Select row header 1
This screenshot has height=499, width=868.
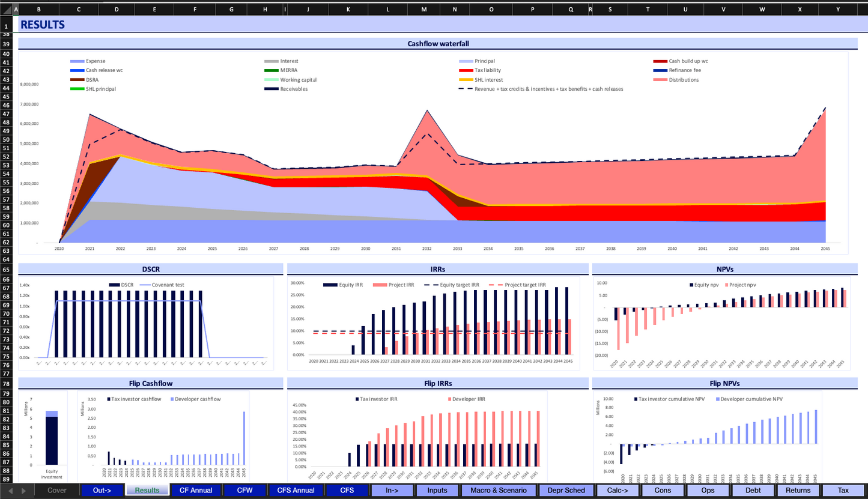(6, 26)
